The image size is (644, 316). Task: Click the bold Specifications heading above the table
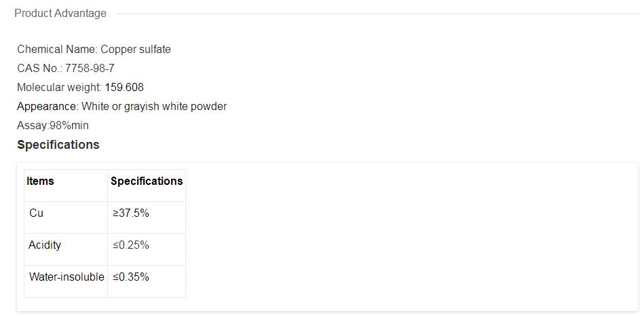point(58,145)
